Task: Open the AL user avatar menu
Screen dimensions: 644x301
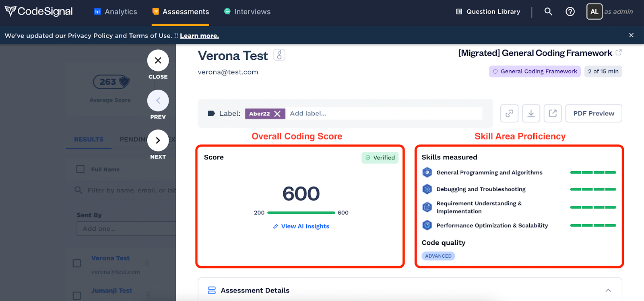Action: coord(594,12)
